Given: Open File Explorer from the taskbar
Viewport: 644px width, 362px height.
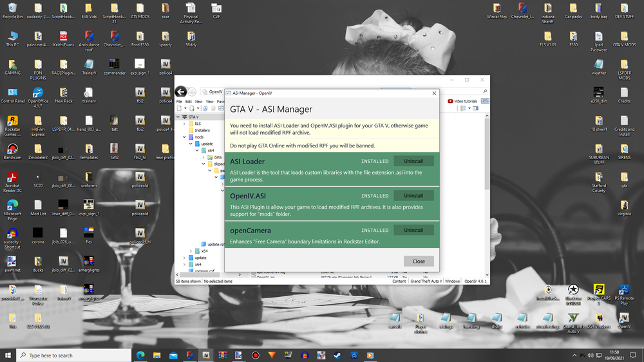Looking at the screenshot, I should click(x=156, y=355).
